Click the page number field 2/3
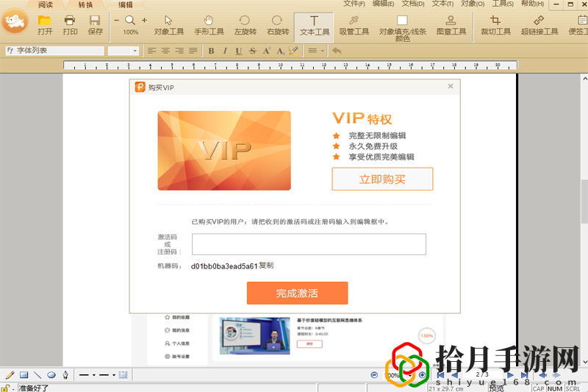This screenshot has width=588, height=392. click(x=482, y=374)
